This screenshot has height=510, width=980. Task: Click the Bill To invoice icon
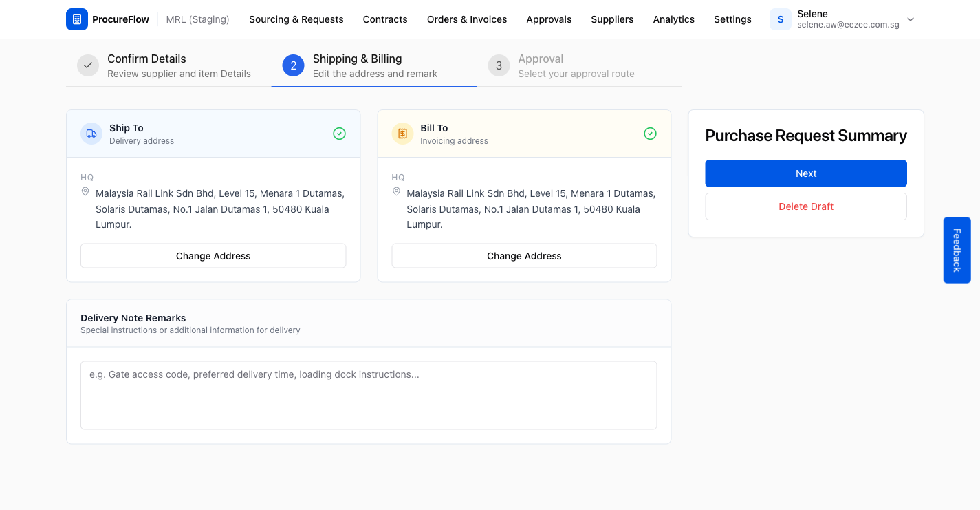click(x=402, y=134)
